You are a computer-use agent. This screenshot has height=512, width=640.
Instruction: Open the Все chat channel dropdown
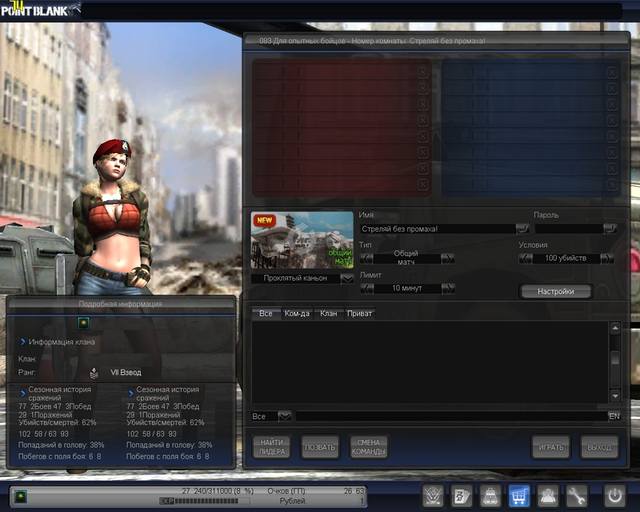click(284, 416)
